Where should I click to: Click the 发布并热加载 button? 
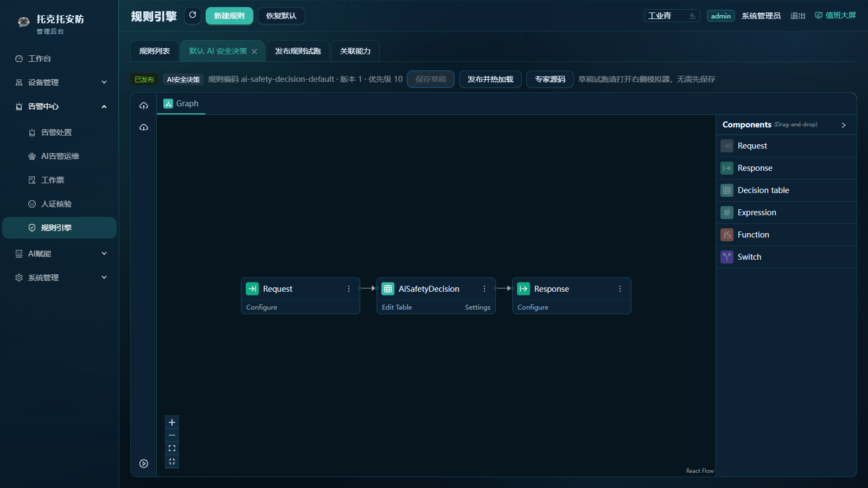pyautogui.click(x=490, y=79)
